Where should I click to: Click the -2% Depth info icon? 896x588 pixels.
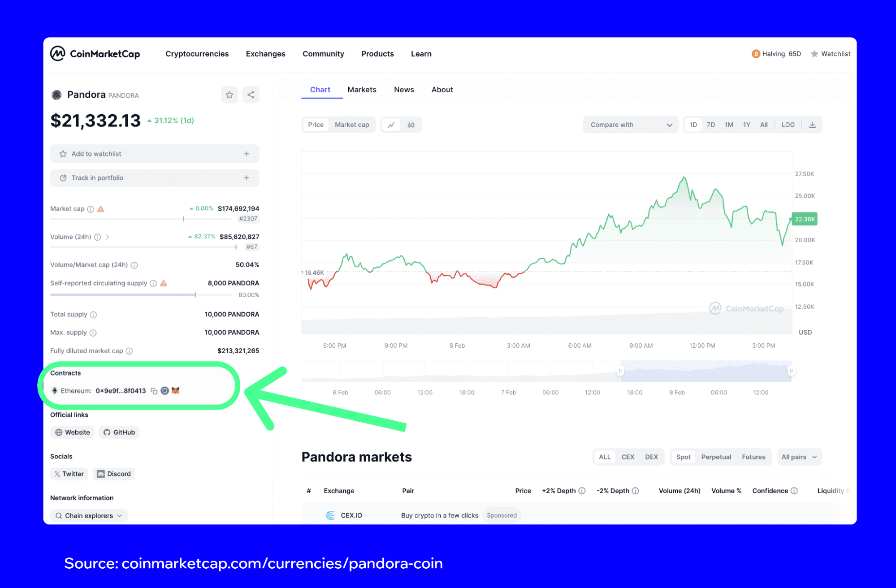point(635,491)
